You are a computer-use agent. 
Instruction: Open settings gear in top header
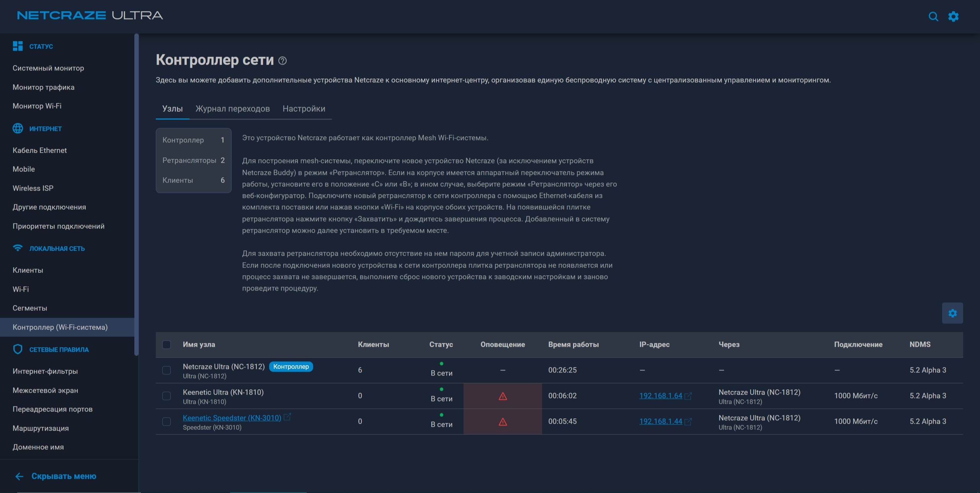tap(953, 16)
